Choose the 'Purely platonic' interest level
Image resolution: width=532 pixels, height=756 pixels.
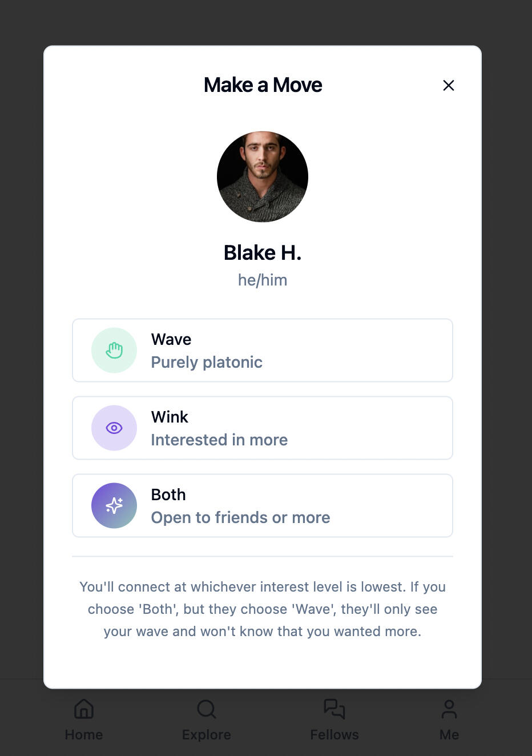[x=207, y=362]
